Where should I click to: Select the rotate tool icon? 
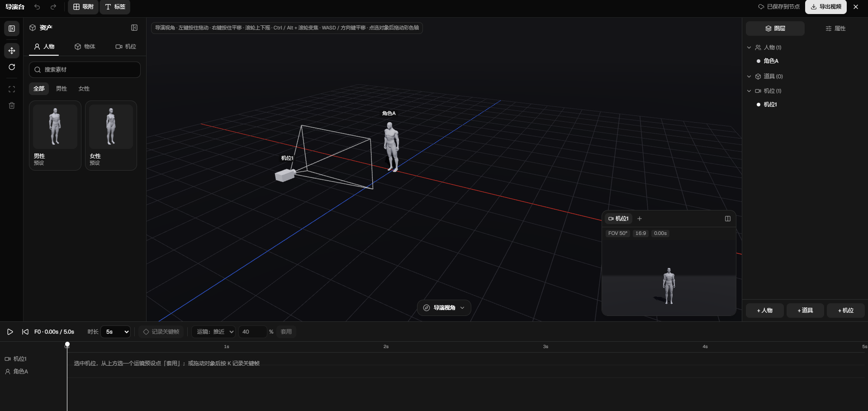tap(12, 67)
